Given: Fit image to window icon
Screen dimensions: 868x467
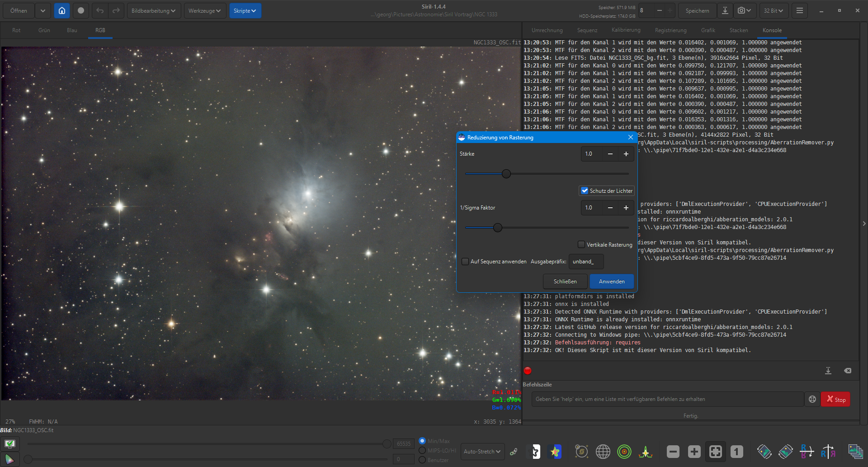Looking at the screenshot, I should tap(716, 452).
